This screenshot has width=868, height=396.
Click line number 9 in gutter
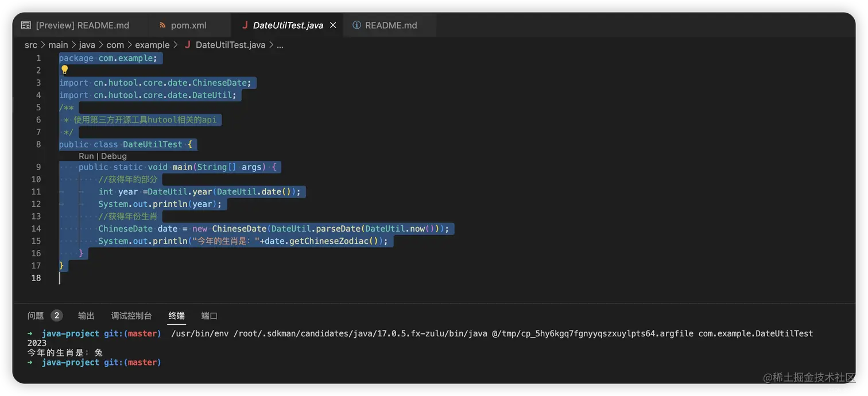tap(38, 167)
